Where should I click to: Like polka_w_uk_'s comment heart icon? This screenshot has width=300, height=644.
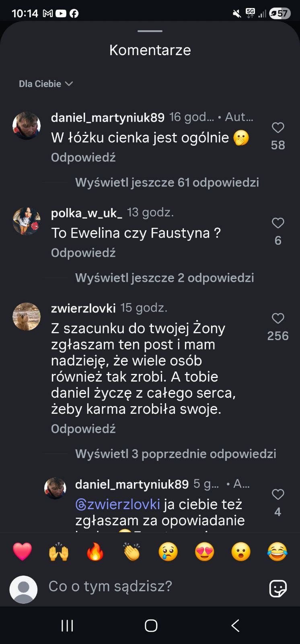click(x=277, y=224)
